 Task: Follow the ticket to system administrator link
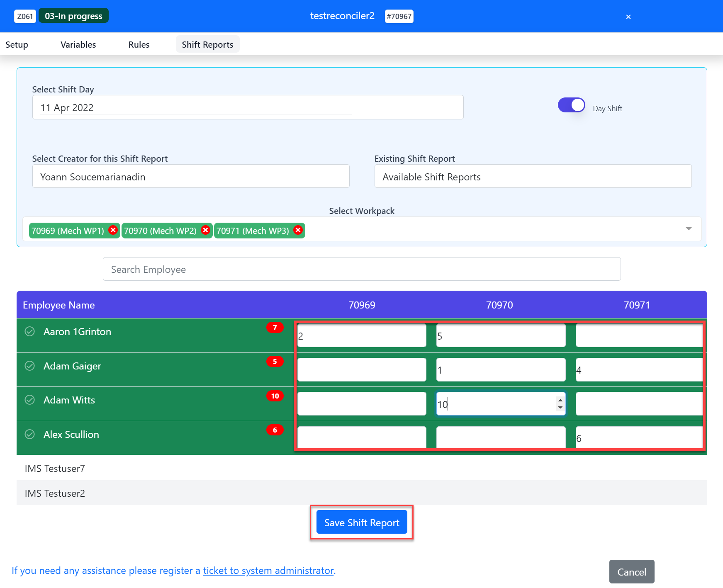pyautogui.click(x=268, y=571)
